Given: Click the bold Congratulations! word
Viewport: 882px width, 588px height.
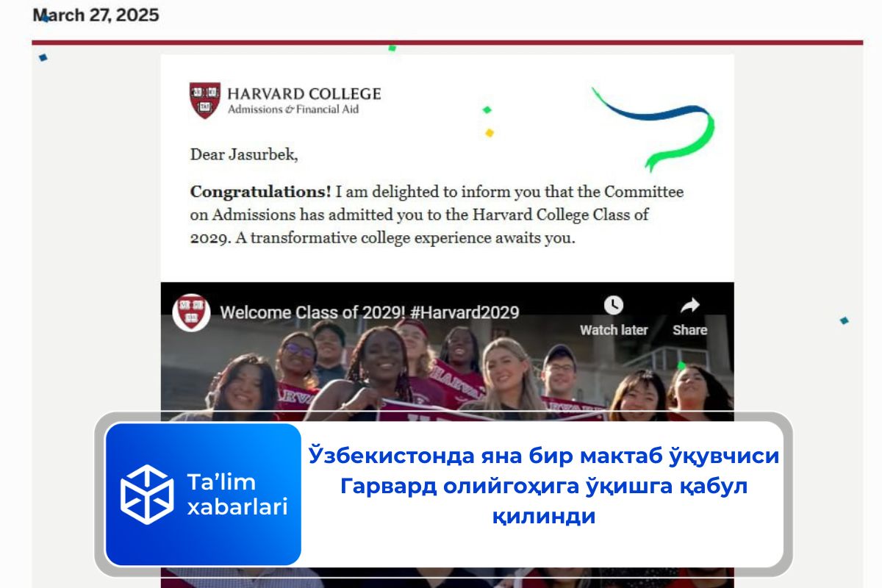Looking at the screenshot, I should [261, 193].
